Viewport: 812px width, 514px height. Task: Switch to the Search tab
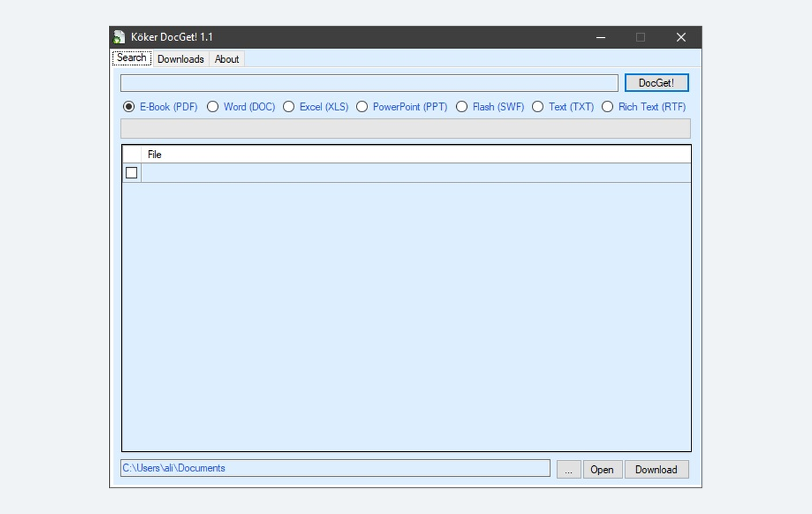coord(131,58)
